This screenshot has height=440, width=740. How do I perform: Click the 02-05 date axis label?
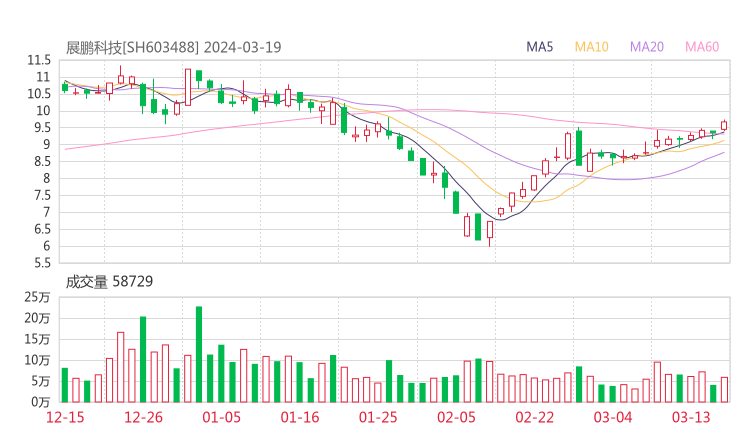point(456,417)
